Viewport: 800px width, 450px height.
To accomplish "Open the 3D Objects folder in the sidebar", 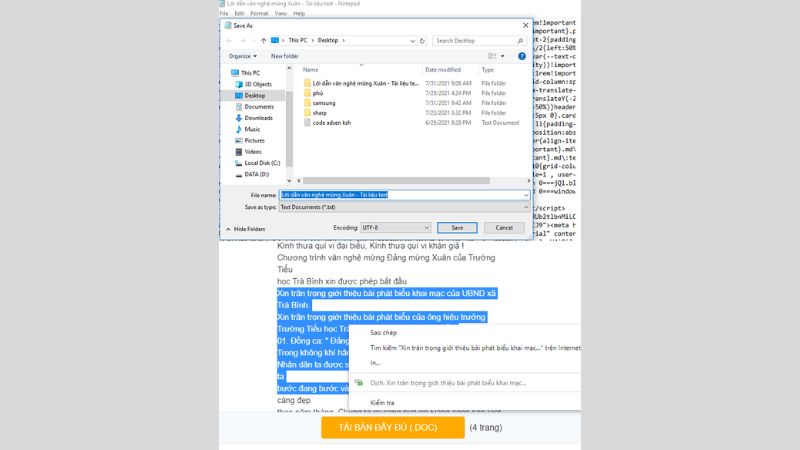I will click(x=260, y=84).
